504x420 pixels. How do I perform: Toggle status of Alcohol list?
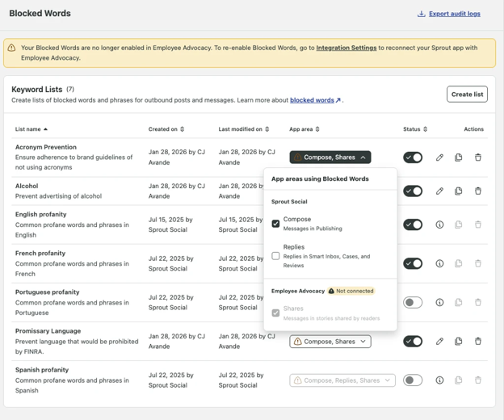(x=413, y=191)
